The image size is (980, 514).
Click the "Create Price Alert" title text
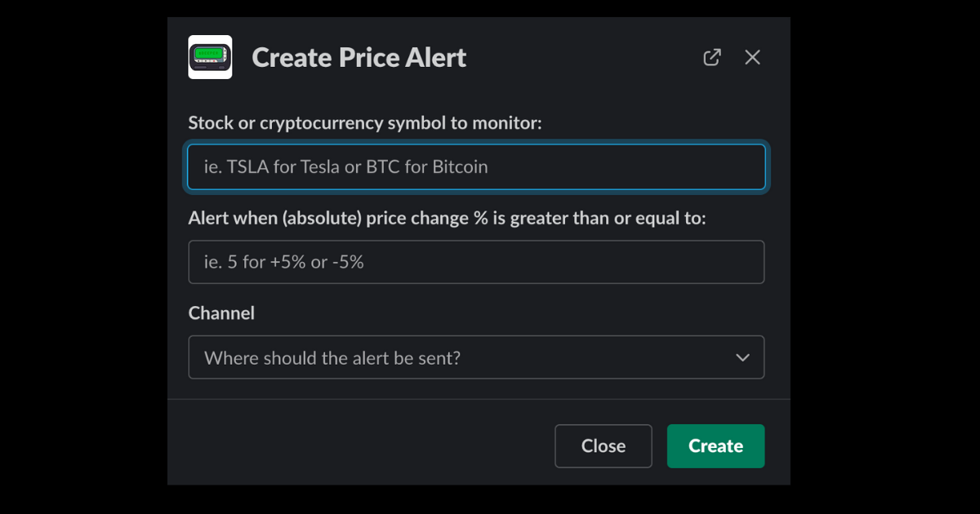tap(359, 57)
